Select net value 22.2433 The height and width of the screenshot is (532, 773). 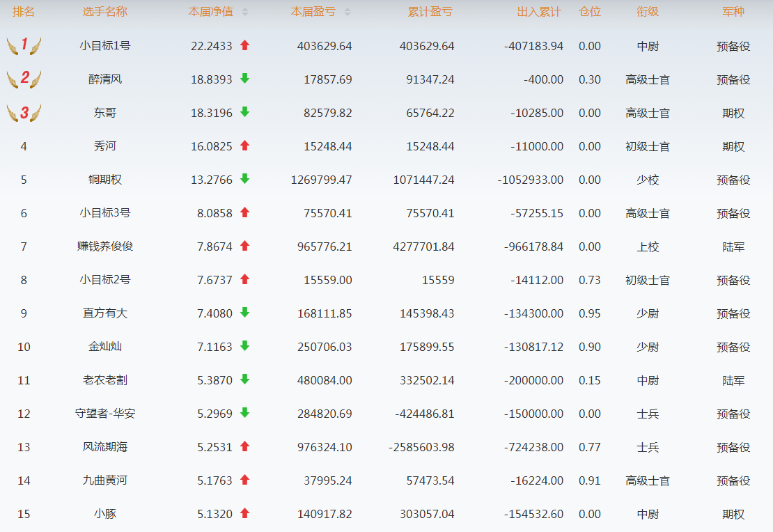click(212, 47)
